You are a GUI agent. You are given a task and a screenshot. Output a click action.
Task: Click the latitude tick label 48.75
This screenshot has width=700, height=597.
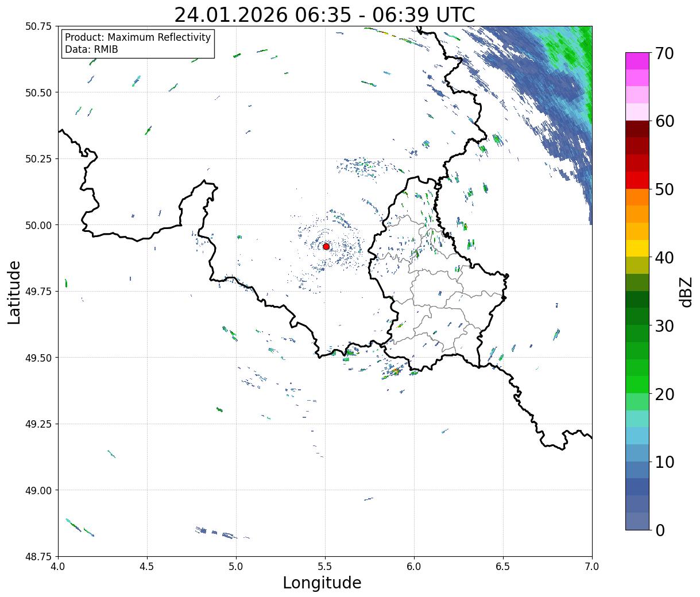pyautogui.click(x=38, y=557)
